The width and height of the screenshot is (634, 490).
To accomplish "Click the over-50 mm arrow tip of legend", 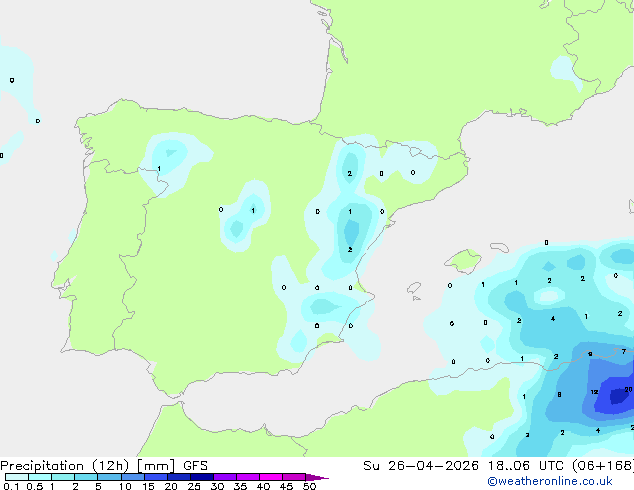I will point(317,477).
